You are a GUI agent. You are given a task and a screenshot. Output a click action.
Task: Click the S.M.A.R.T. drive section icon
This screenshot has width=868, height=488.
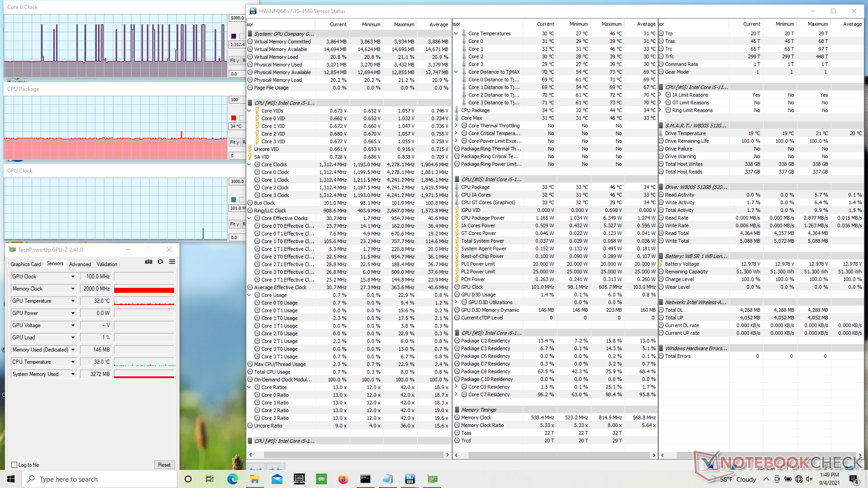[x=661, y=126]
